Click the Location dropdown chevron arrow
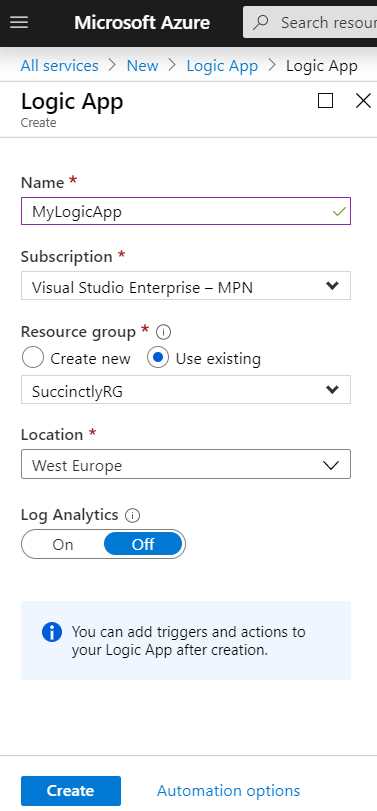 click(x=331, y=465)
